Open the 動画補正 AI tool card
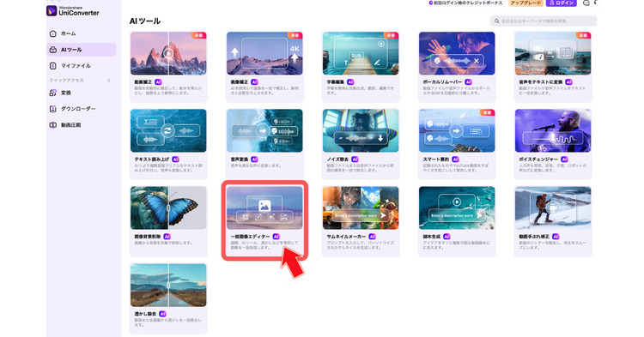 168,66
